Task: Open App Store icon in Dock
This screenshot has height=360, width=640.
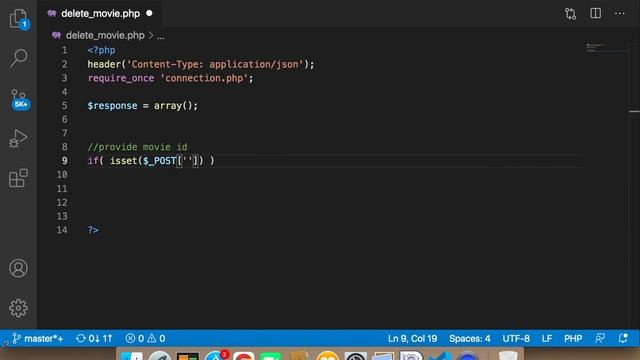Action: pyautogui.click(x=216, y=356)
